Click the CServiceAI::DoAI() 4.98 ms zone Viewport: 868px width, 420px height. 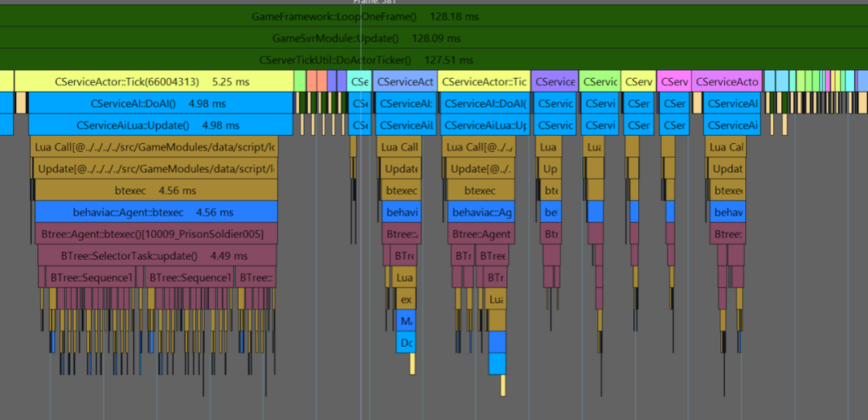tap(161, 103)
